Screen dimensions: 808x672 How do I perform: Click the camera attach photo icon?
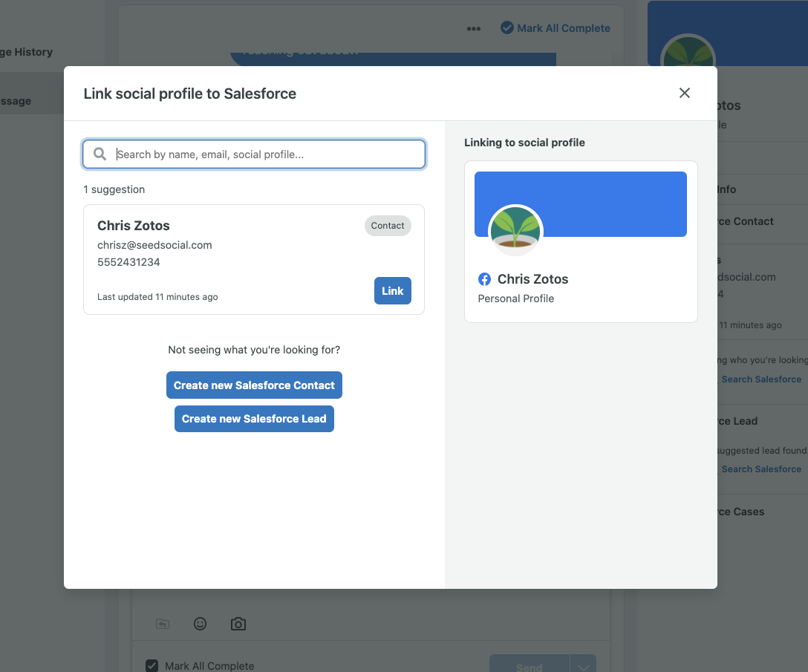(238, 624)
